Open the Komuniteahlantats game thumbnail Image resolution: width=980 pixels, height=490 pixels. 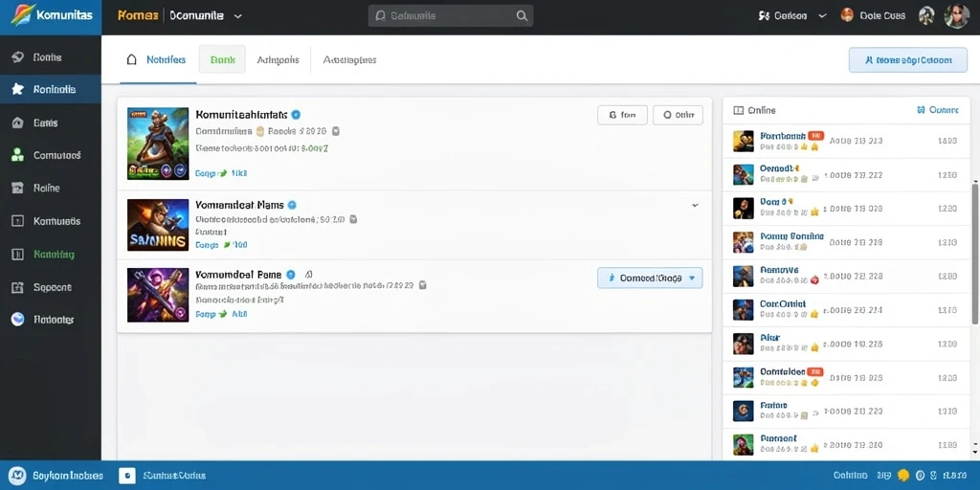click(x=158, y=144)
